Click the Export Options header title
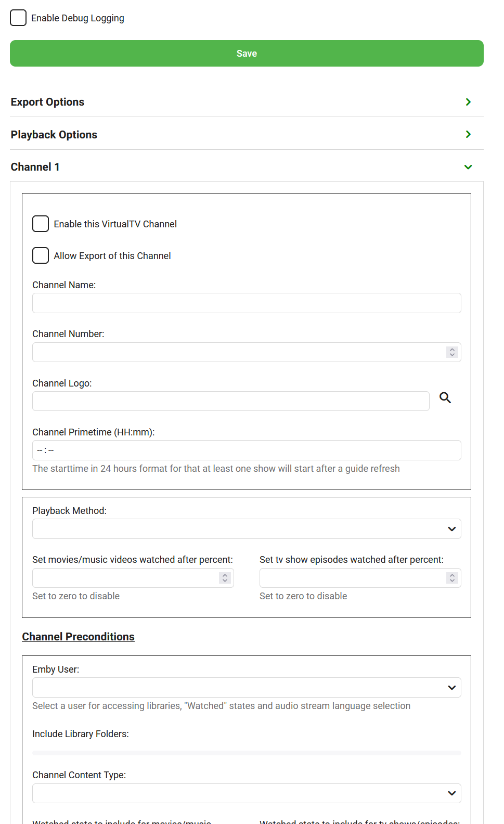The width and height of the screenshot is (504, 824). [47, 102]
